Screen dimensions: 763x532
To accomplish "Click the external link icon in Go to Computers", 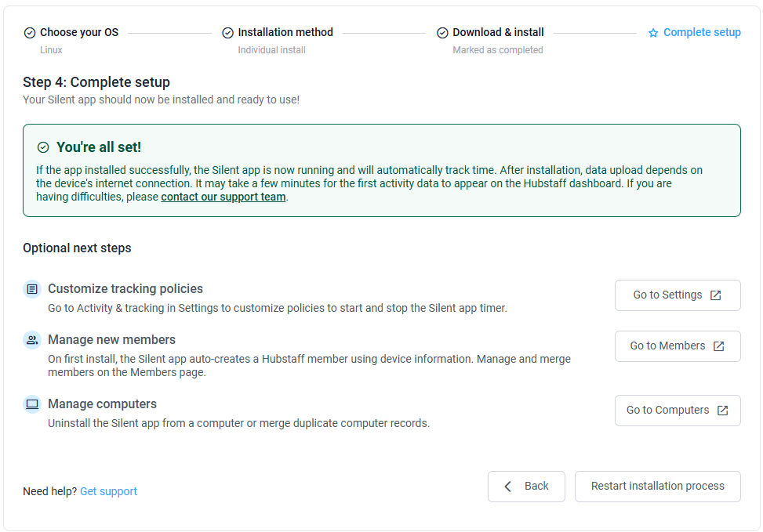I will tap(722, 411).
